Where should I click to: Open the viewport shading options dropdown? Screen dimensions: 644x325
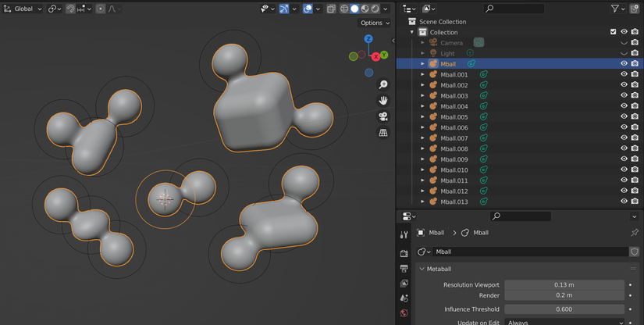pos(386,9)
